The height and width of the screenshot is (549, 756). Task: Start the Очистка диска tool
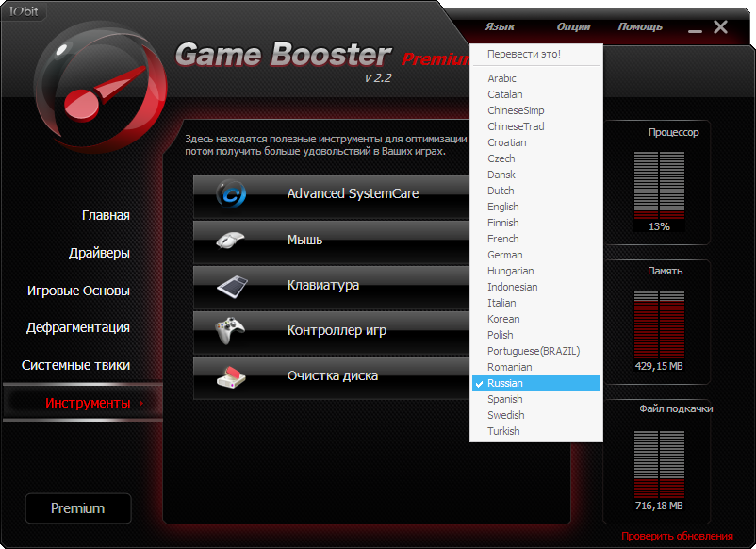(x=331, y=377)
